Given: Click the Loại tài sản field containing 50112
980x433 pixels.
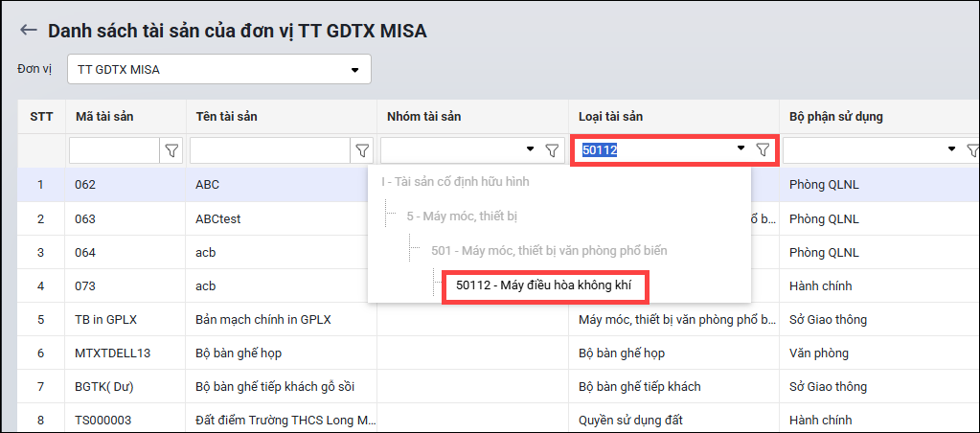Looking at the screenshot, I should (x=656, y=149).
